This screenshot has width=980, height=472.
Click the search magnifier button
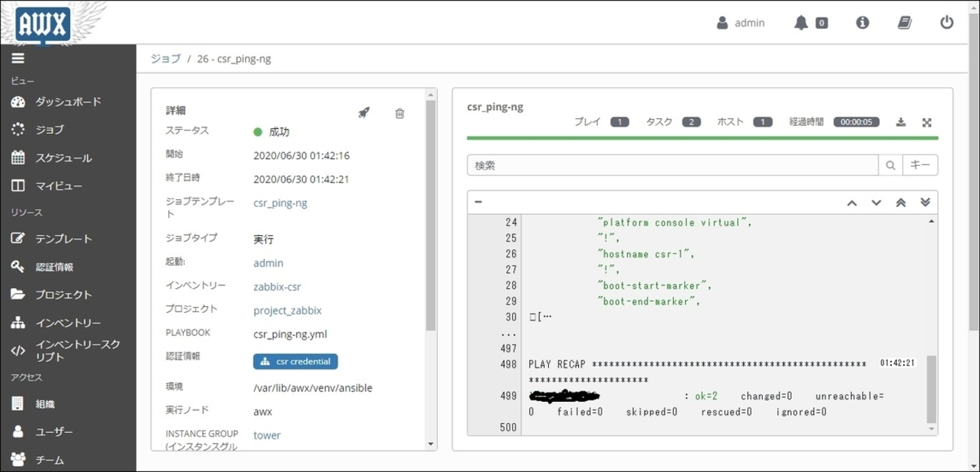[890, 165]
